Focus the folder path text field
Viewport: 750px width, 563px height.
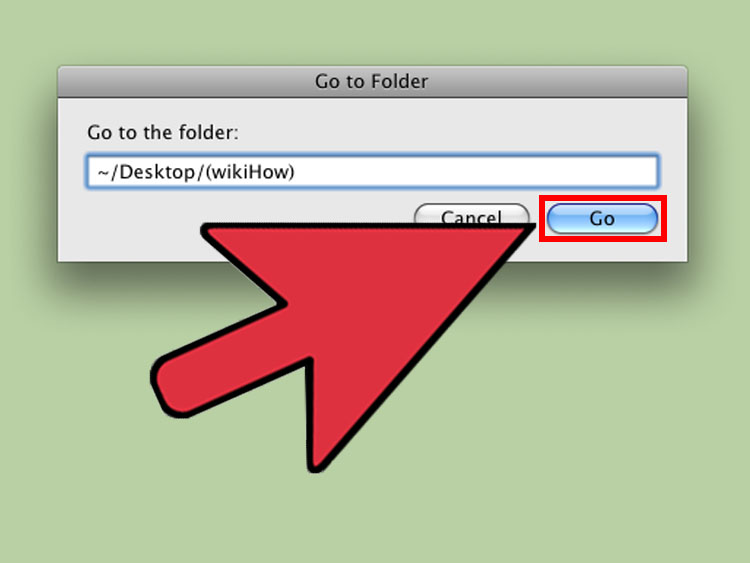(372, 171)
